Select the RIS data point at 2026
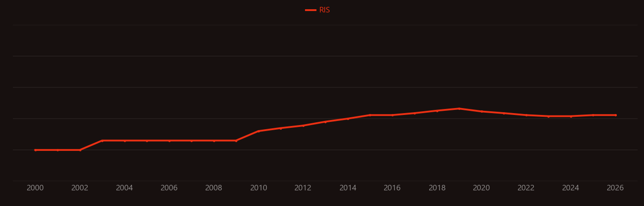Screen dimensions: 644x206 (x=615, y=115)
